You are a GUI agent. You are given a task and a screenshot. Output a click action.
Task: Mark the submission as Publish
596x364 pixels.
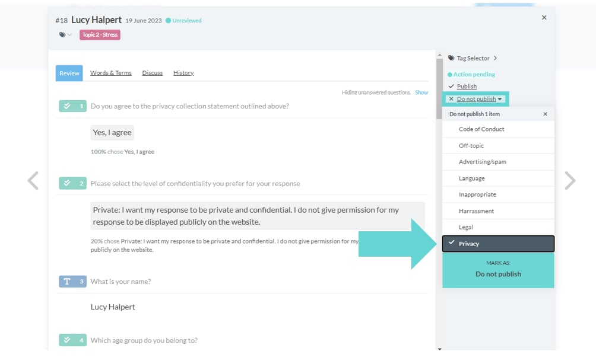click(467, 86)
